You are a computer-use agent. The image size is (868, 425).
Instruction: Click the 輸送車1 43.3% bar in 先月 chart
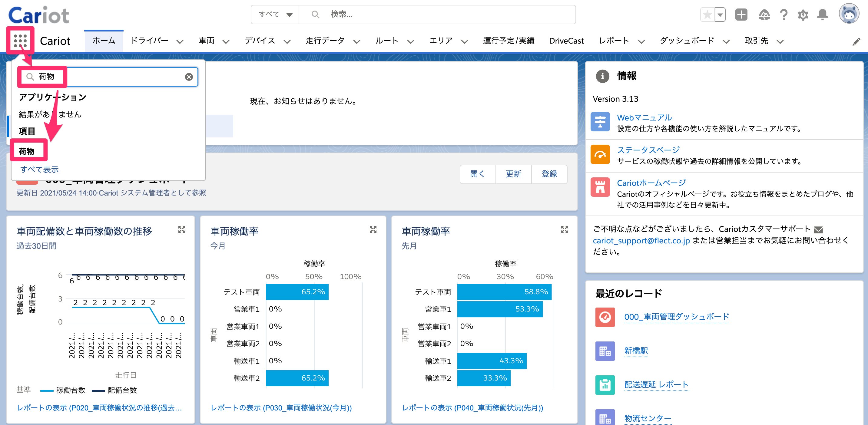coord(492,361)
